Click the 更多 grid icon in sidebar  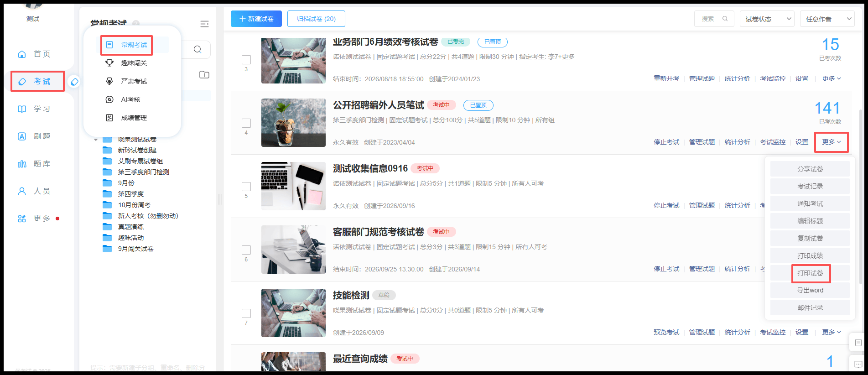[x=22, y=219]
